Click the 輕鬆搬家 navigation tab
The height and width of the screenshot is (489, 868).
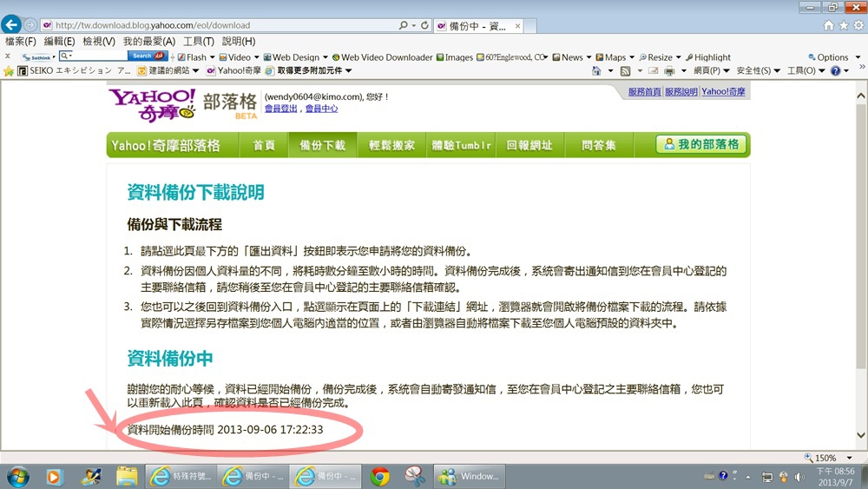[391, 145]
